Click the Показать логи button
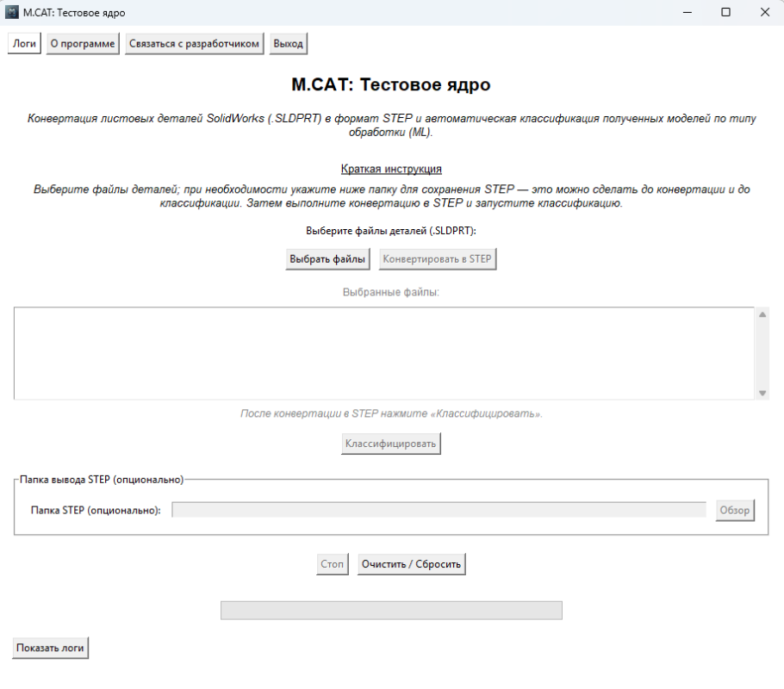The height and width of the screenshot is (689, 784). [50, 648]
